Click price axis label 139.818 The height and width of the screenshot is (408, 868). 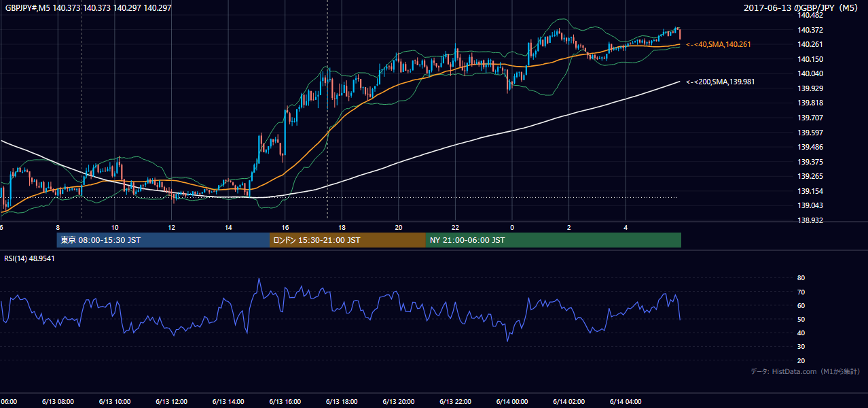(812, 103)
